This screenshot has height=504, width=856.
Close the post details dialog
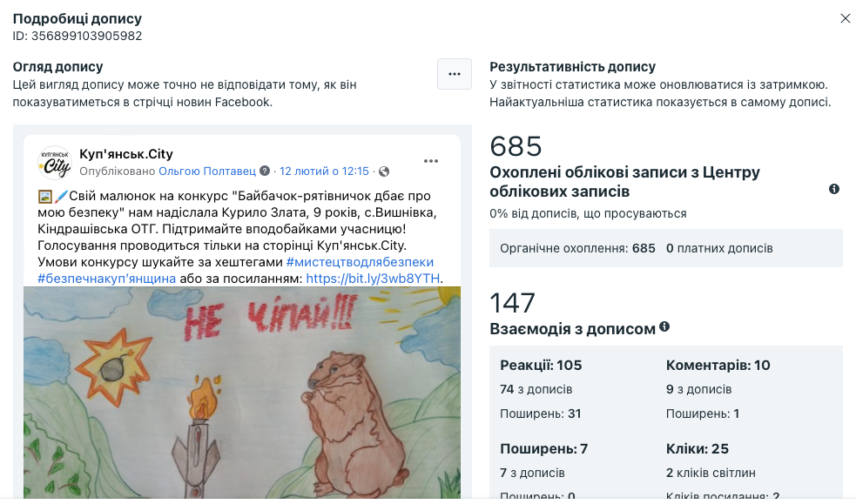click(x=845, y=18)
